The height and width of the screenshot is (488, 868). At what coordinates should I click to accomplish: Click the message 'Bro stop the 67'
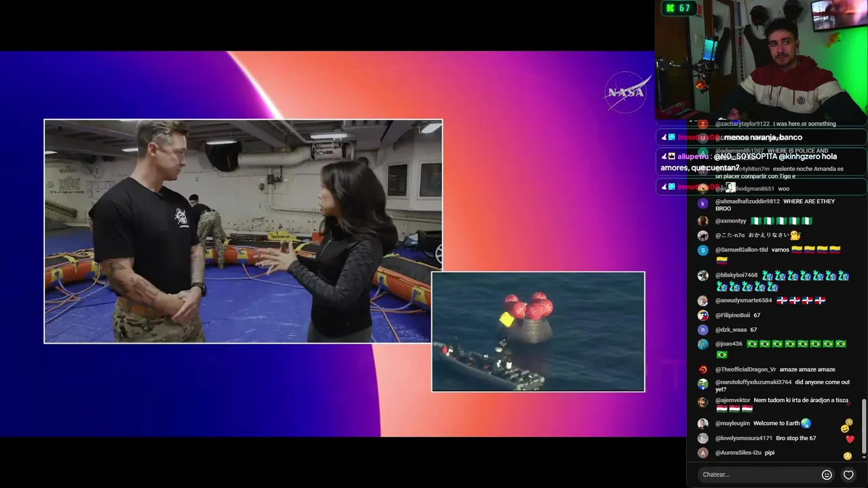click(796, 439)
